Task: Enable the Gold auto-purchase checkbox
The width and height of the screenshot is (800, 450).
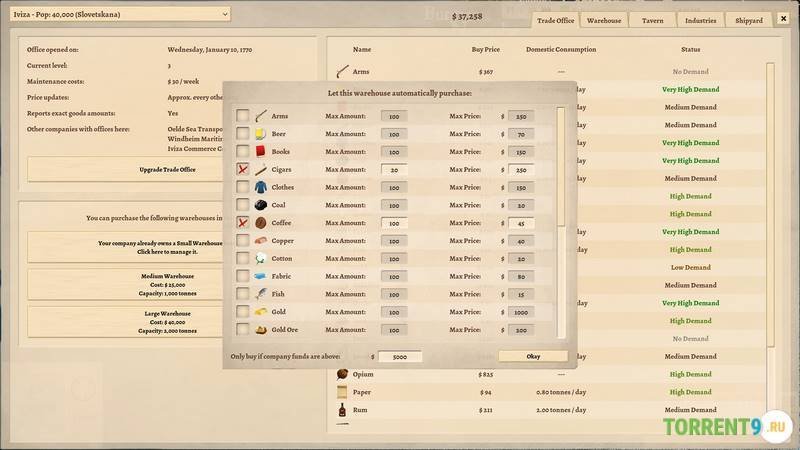Action: point(243,312)
